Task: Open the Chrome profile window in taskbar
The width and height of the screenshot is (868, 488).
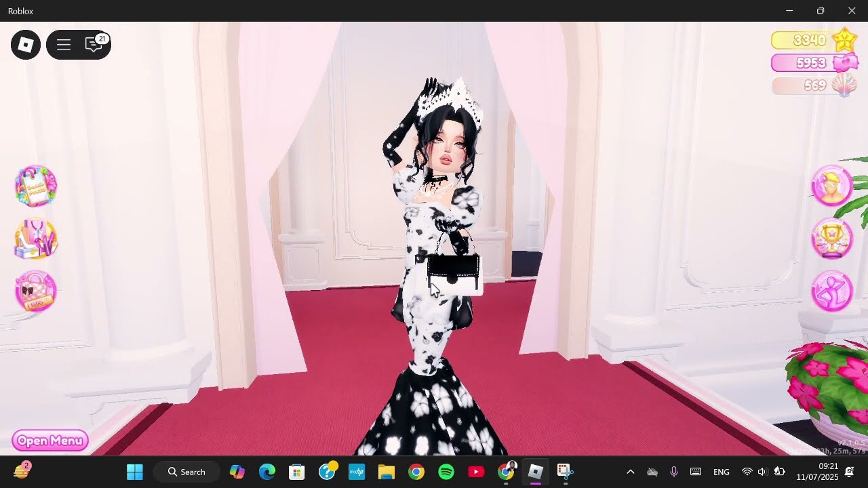Action: pyautogui.click(x=506, y=472)
